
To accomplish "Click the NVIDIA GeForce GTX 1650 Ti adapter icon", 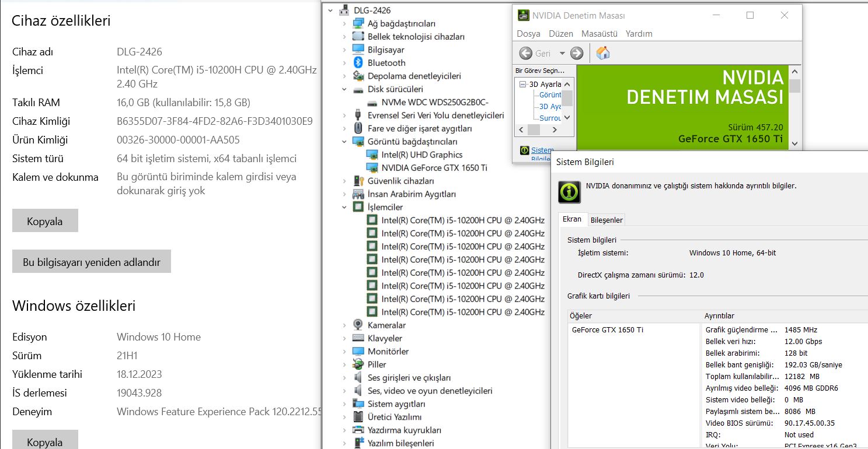I will point(372,168).
